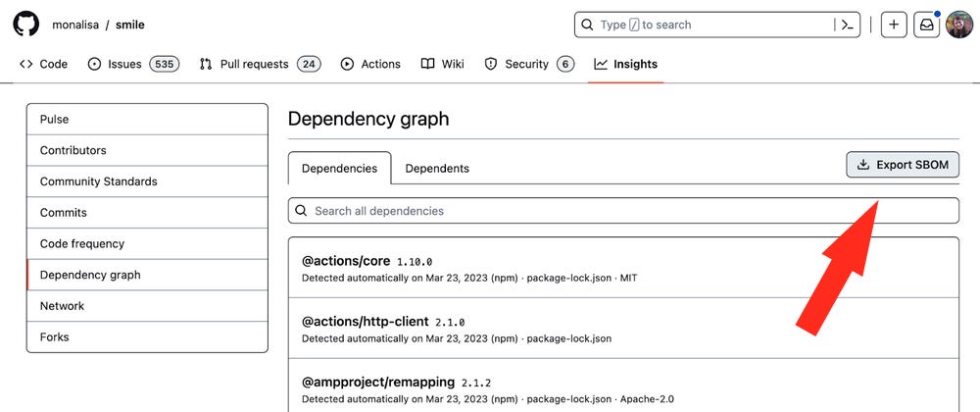Click the Pull requests branch icon
Screen dimensions: 980x412
(206, 64)
